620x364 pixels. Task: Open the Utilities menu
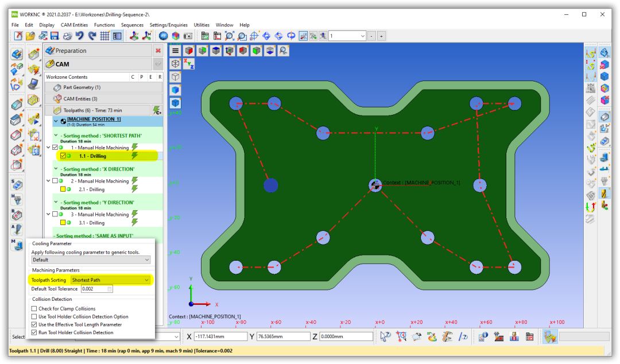pos(201,25)
